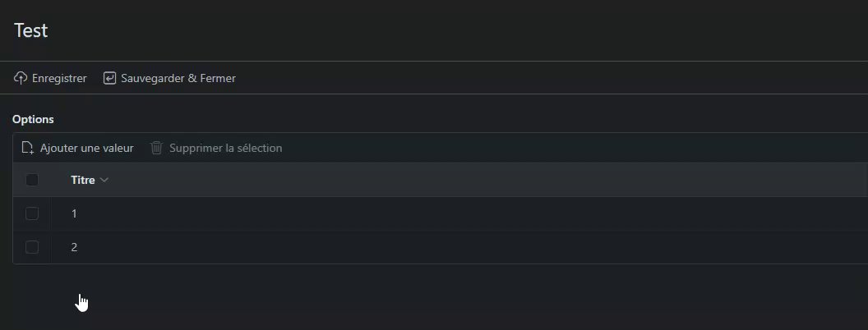Toggle the select-all checkbox in grid header
Viewport: 868px width, 330px height.
click(x=32, y=180)
